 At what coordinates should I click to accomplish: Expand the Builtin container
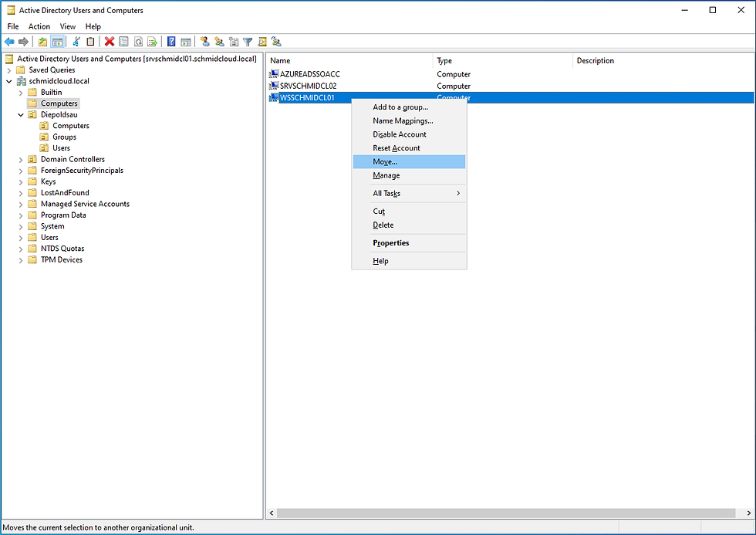coord(21,93)
